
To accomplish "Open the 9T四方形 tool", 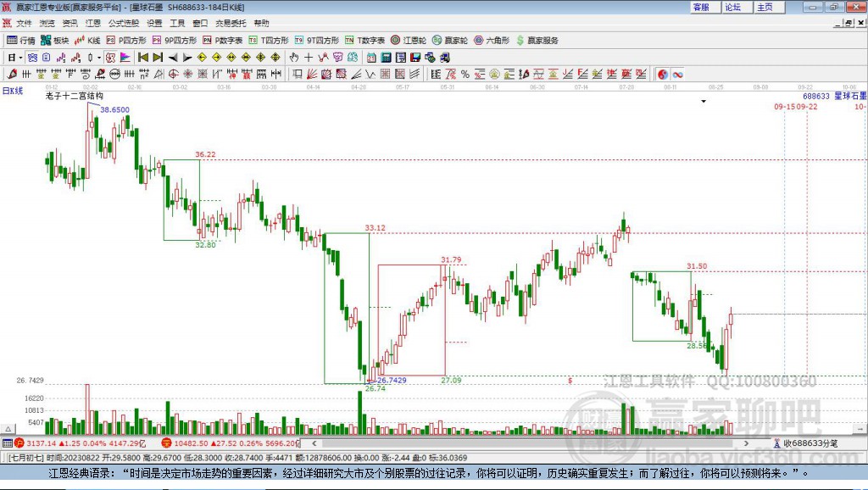I will 317,41.
